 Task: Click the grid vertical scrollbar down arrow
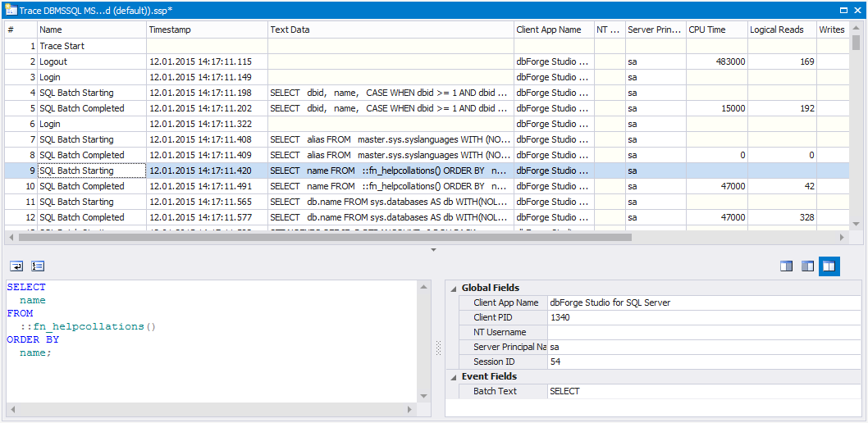(856, 224)
